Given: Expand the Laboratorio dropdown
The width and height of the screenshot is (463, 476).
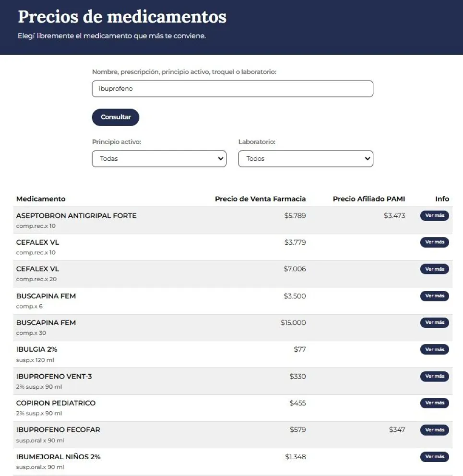Looking at the screenshot, I should (x=305, y=159).
